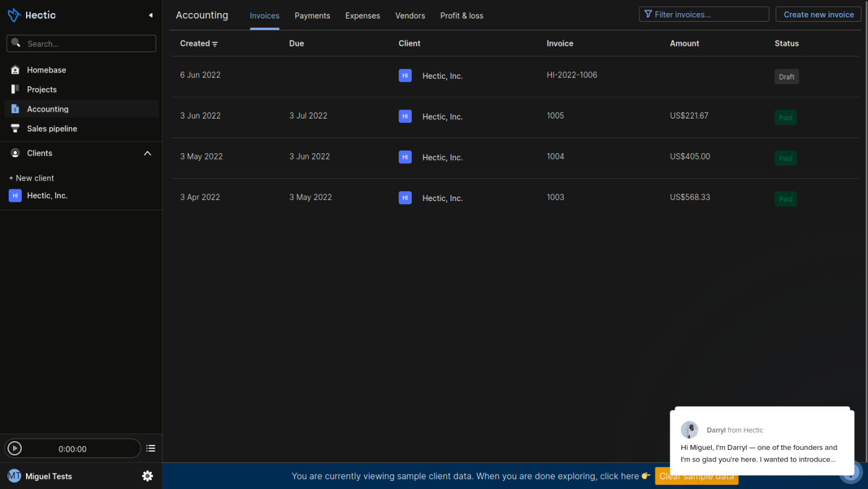Click amount US$568.33
868x489 pixels.
690,197
